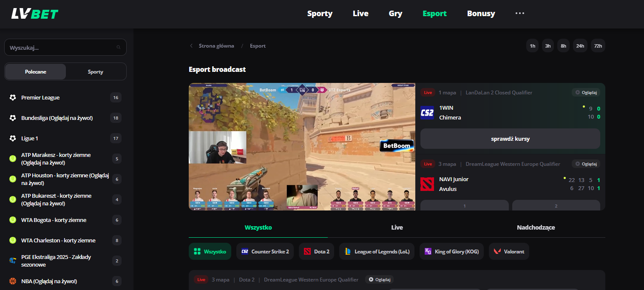Open the Esport top menu
The height and width of the screenshot is (290, 644).
pyautogui.click(x=434, y=14)
